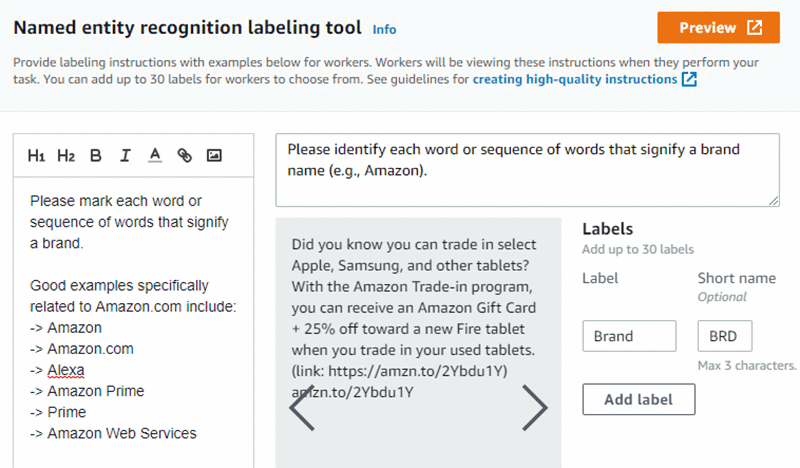Viewport: 800px width, 468px height.
Task: Click the Short name field containing BRD
Action: pos(724,336)
